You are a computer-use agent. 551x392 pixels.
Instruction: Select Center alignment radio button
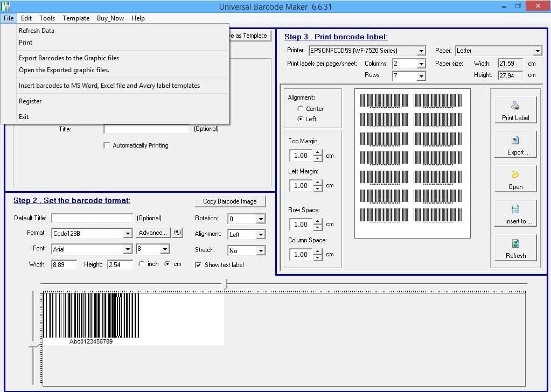300,109
